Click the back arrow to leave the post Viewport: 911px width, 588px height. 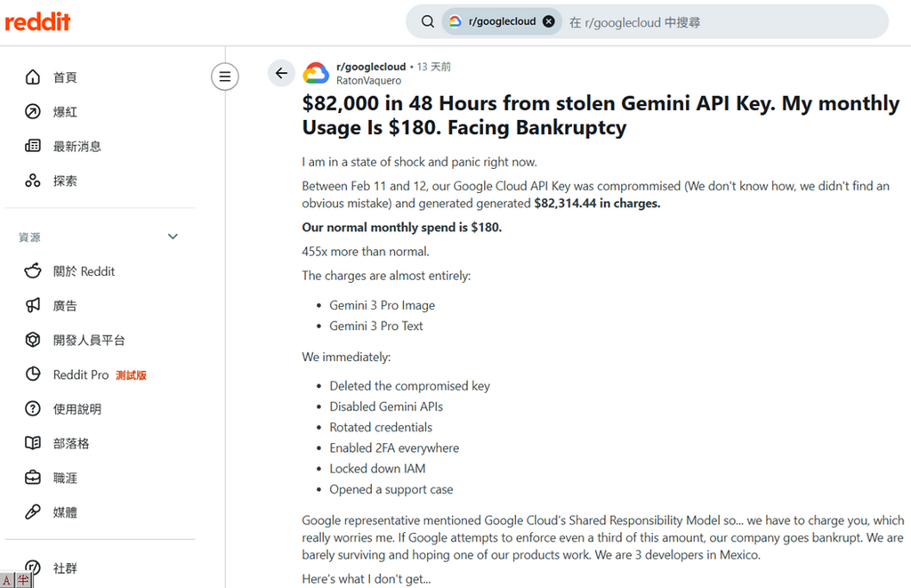(281, 72)
